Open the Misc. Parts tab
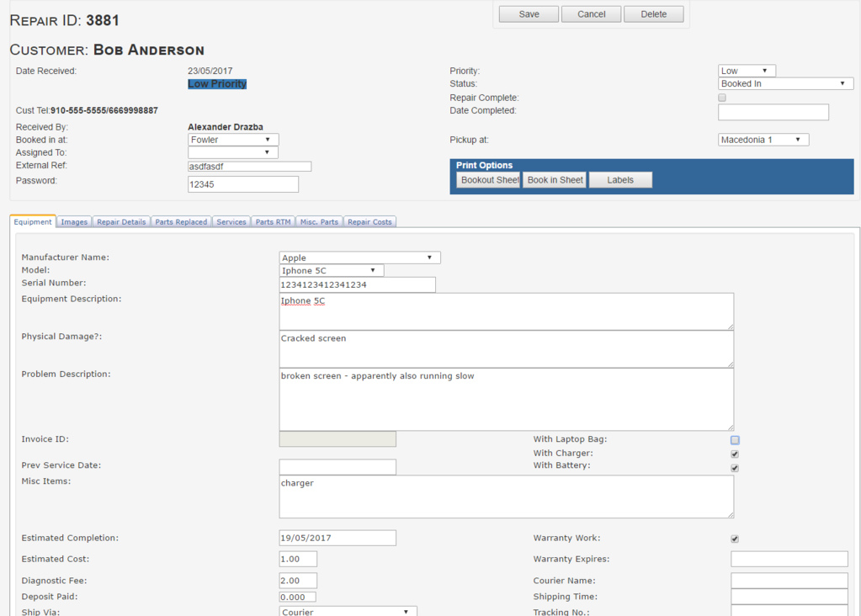The width and height of the screenshot is (861, 616). pos(319,222)
